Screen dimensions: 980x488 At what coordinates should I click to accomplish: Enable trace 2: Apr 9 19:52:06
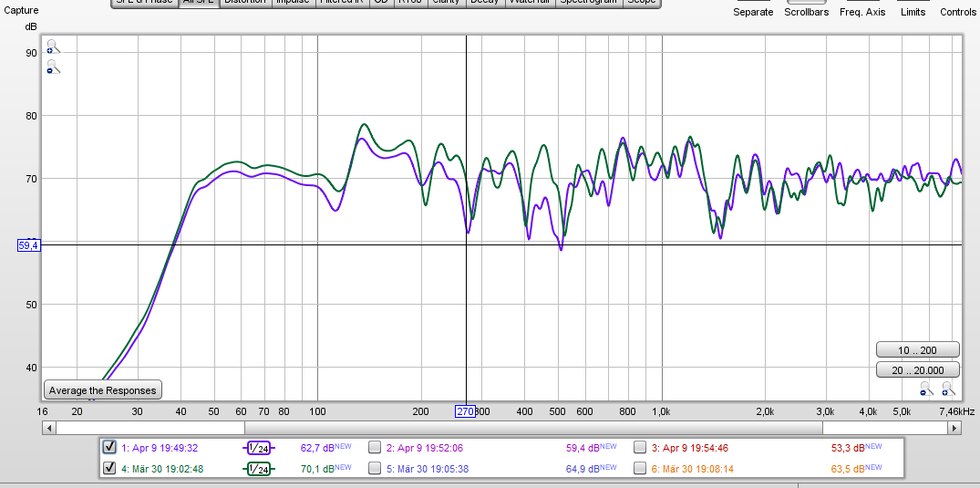375,447
